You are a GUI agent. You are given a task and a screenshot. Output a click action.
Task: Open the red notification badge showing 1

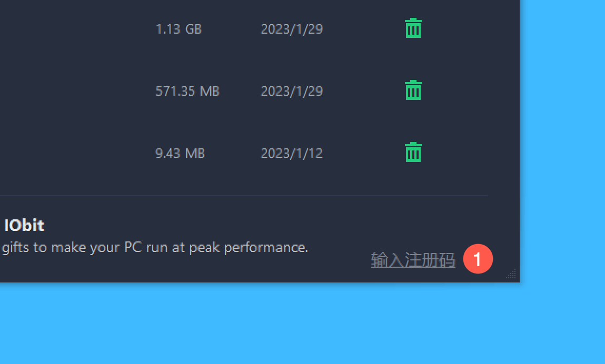pos(478,259)
